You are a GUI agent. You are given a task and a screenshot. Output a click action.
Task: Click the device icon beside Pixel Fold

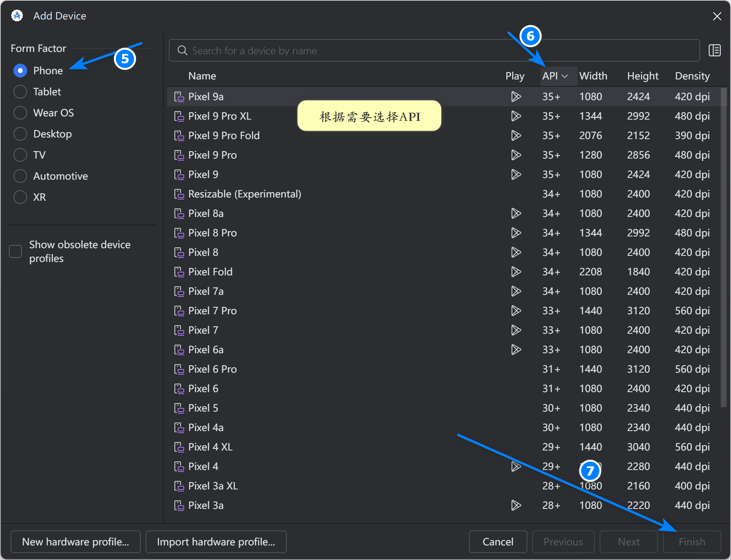pyautogui.click(x=179, y=272)
